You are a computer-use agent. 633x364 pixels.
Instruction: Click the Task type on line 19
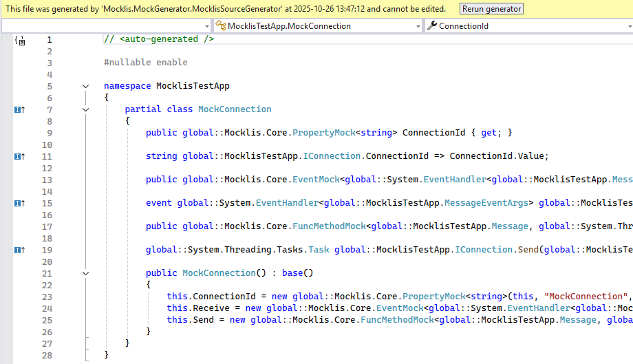click(319, 249)
